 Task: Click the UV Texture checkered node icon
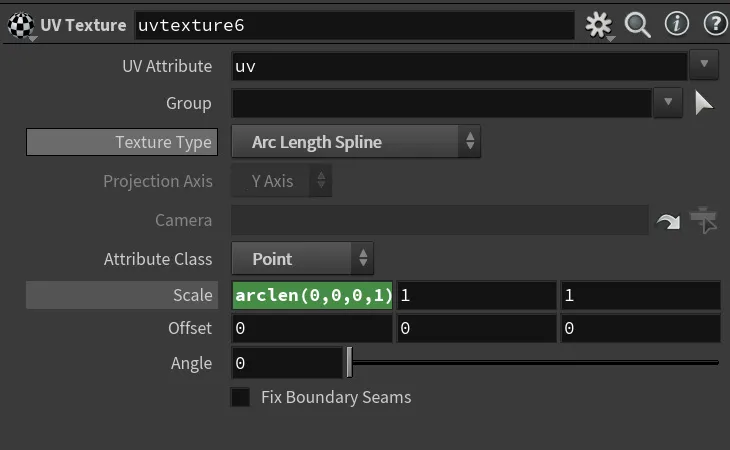click(21, 25)
